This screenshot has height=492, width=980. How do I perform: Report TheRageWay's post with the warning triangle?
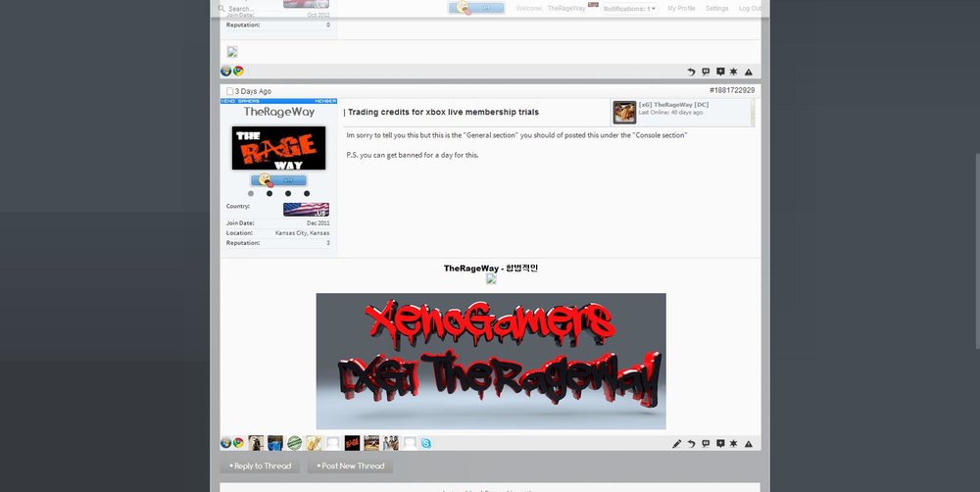[x=748, y=444]
